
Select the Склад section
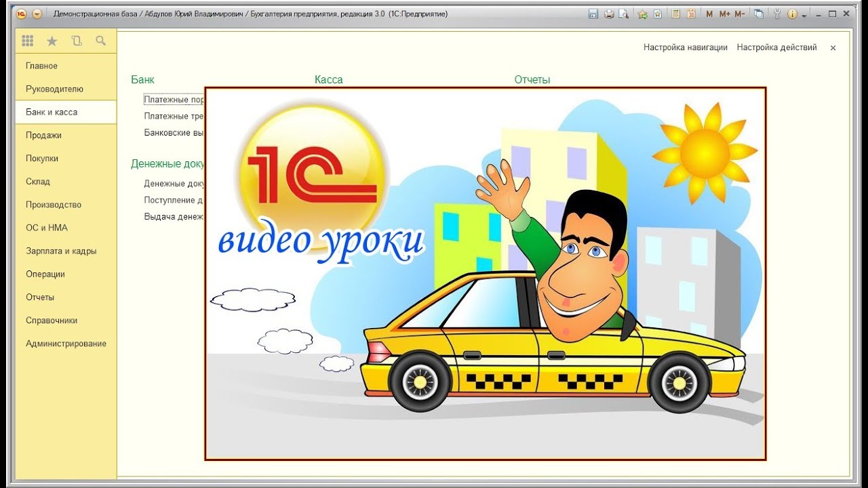pyautogui.click(x=66, y=181)
